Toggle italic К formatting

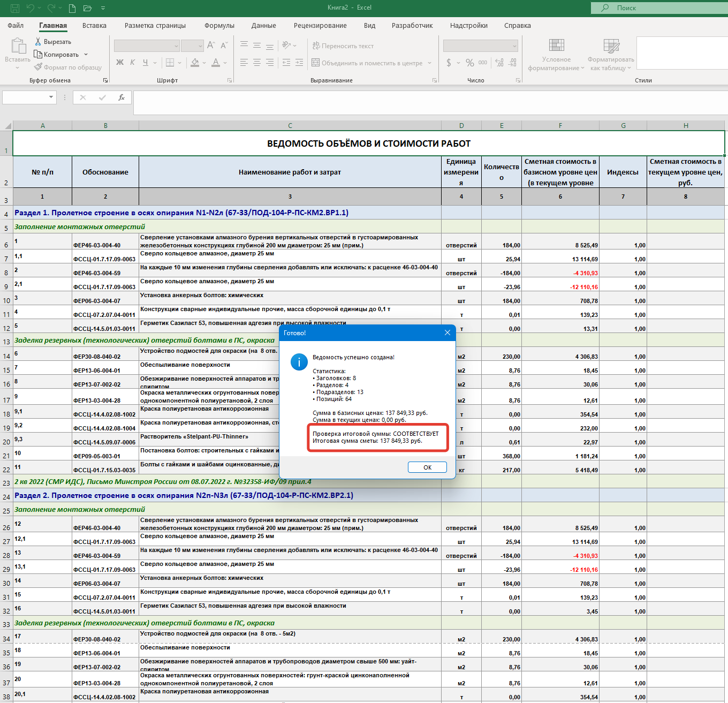coord(132,63)
